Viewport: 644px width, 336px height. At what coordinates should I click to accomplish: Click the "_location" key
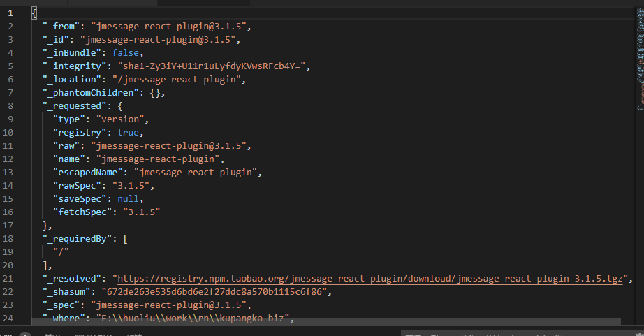(72, 79)
